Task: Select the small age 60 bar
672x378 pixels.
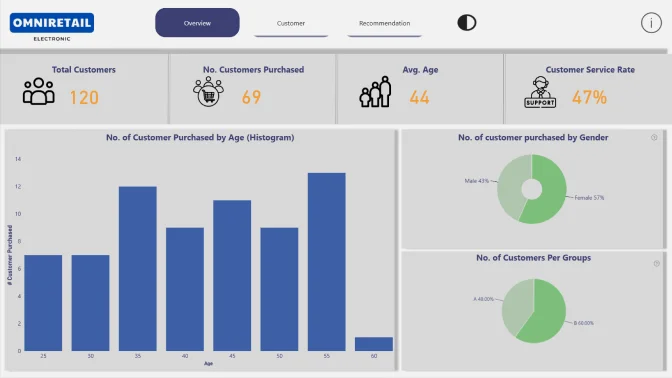Action: click(x=374, y=344)
